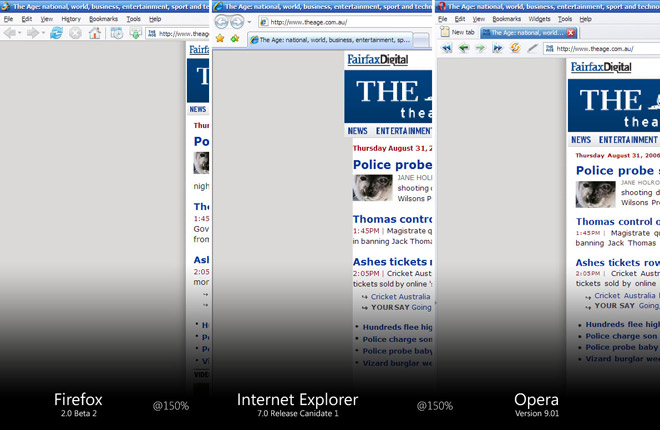Screen dimensions: 660x430
Task: Click story photo thumbnail in IE page
Action: point(373,188)
